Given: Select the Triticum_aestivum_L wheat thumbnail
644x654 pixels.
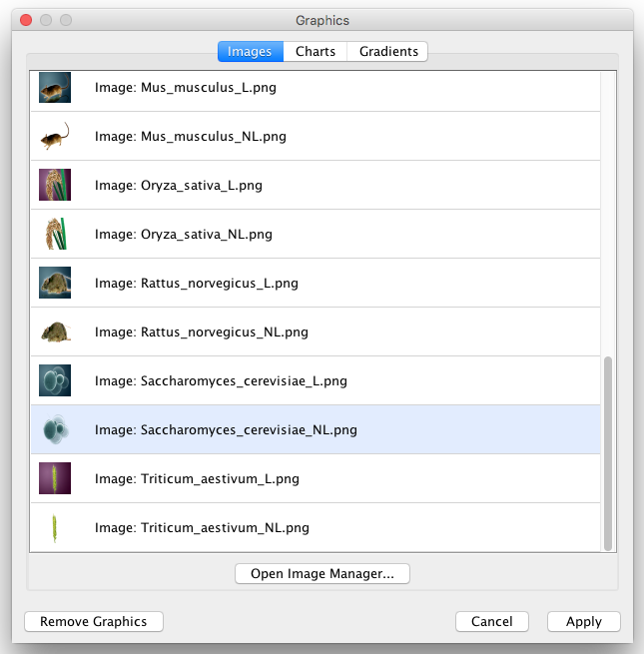Looking at the screenshot, I should click(54, 479).
